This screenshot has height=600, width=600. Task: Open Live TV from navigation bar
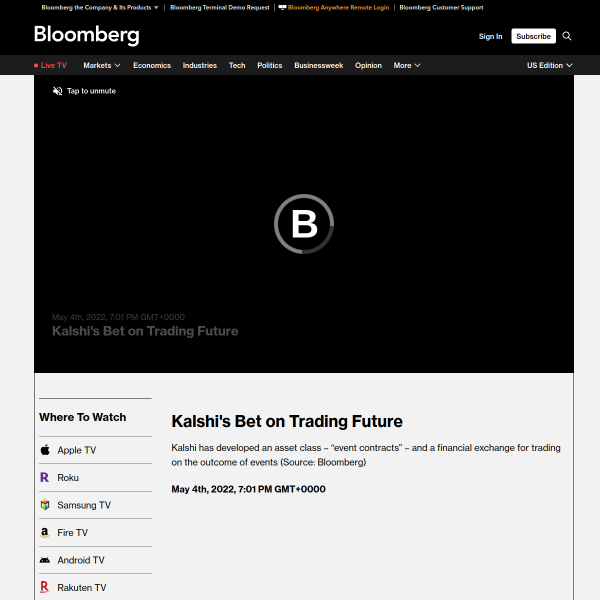click(x=51, y=65)
